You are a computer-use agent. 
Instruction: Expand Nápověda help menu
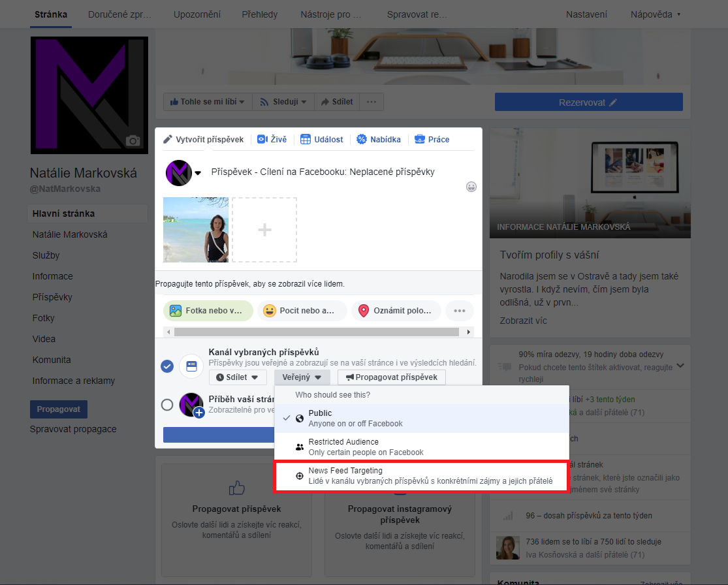click(x=656, y=14)
